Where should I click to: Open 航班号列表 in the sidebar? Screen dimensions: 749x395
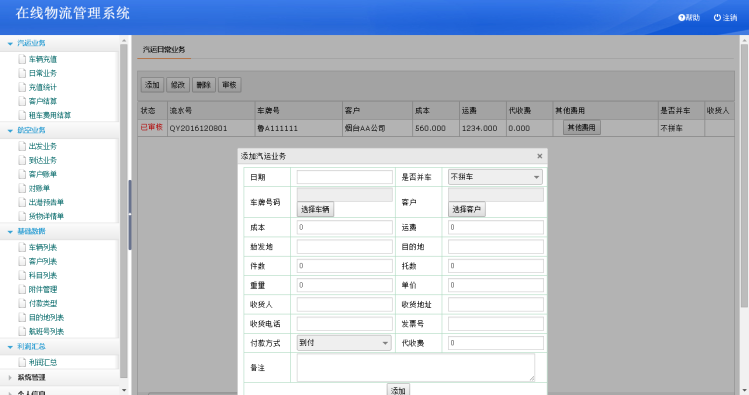click(46, 331)
